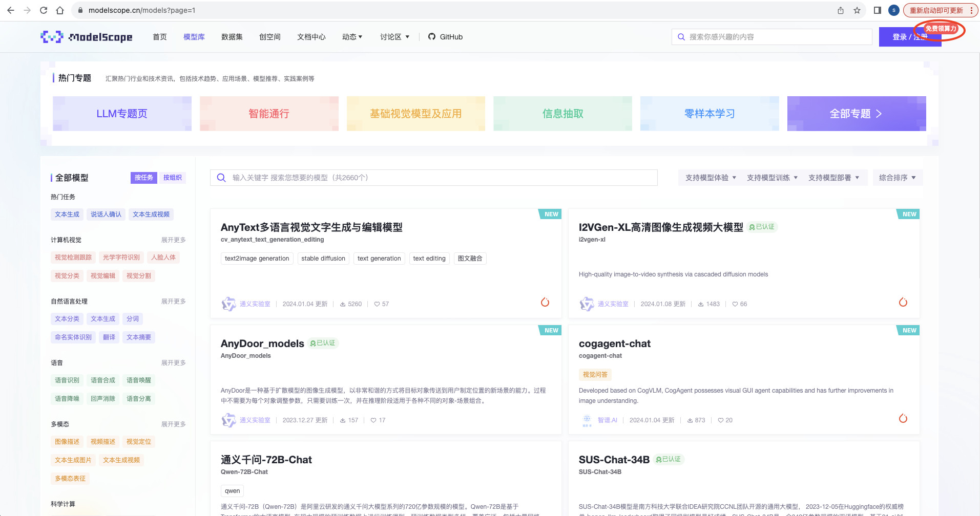Click orange power icon on I2VGen-XL card
Viewport: 980px width, 516px height.
pos(903,302)
